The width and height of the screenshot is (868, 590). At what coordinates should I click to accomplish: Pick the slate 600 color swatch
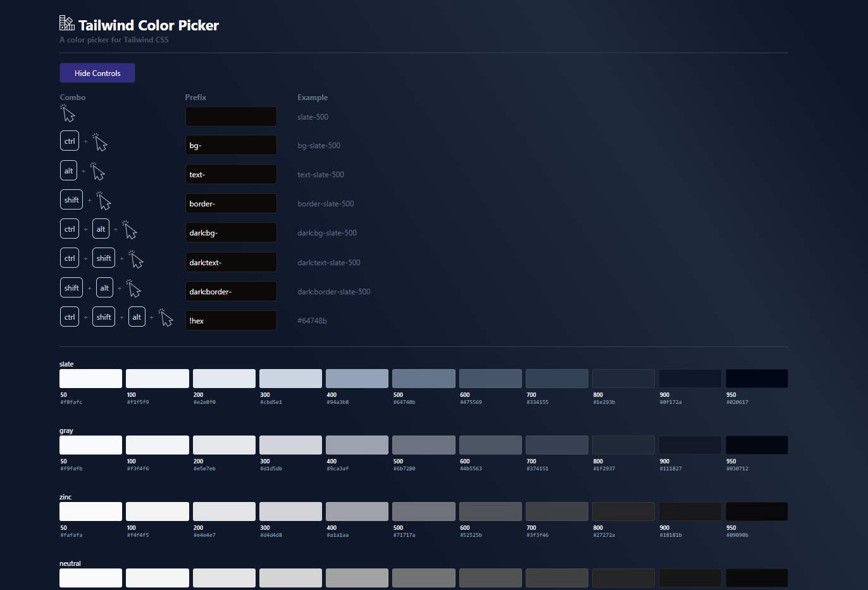click(490, 379)
